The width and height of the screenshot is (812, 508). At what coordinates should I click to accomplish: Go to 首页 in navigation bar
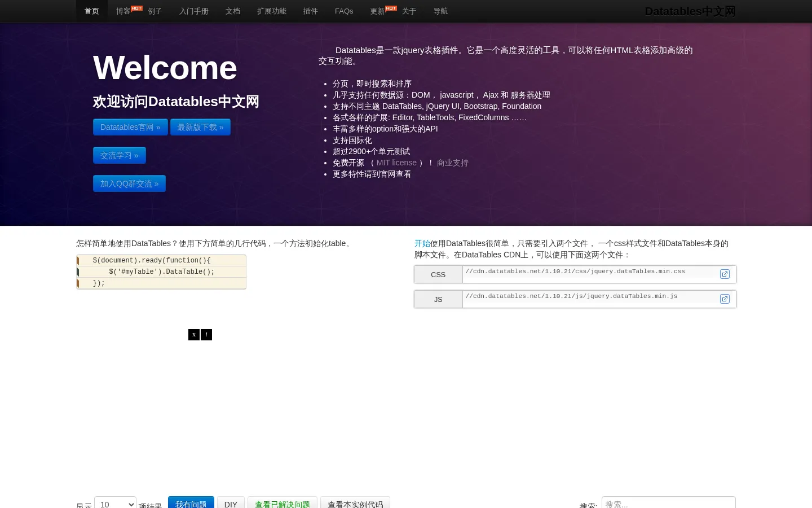[92, 11]
